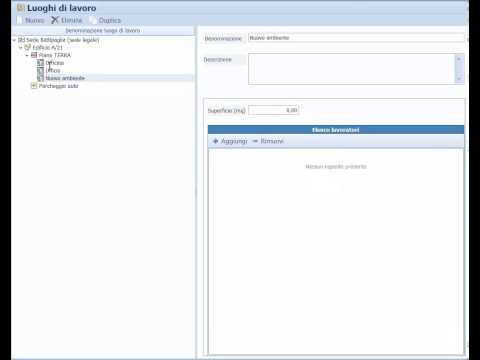Click Rimuovi in the worker list
Image resolution: width=480 pixels, height=360 pixels.
click(268, 141)
